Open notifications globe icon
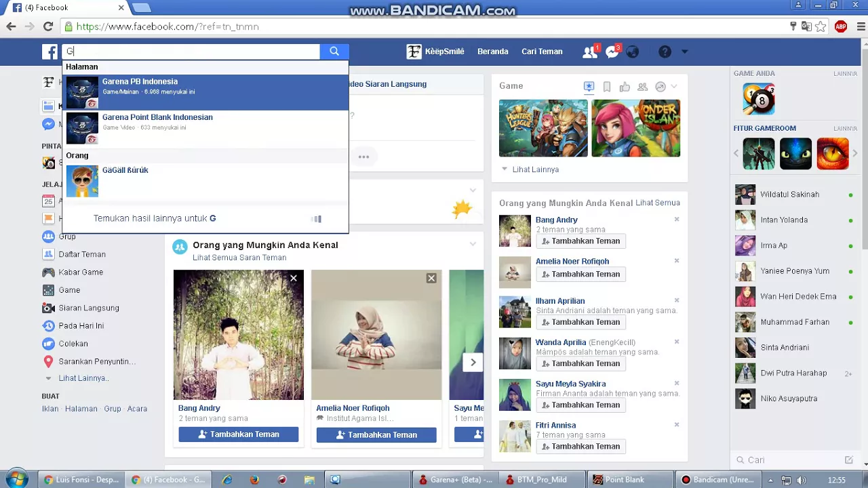868x488 pixels. click(633, 52)
